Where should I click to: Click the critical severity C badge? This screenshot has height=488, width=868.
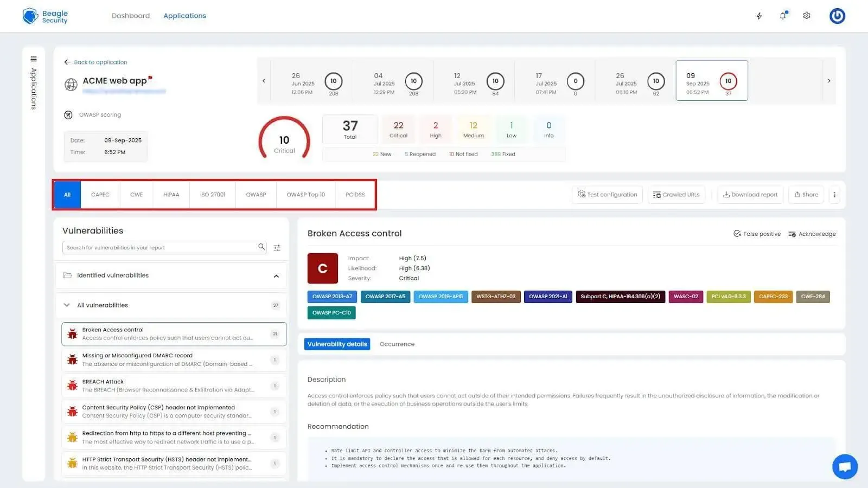pyautogui.click(x=322, y=268)
